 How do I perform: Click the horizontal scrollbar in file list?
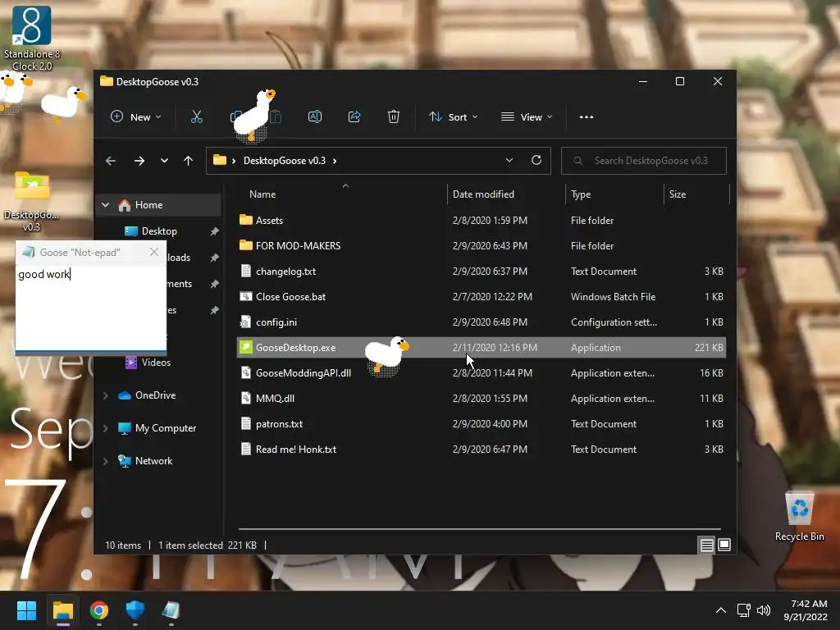pos(479,529)
